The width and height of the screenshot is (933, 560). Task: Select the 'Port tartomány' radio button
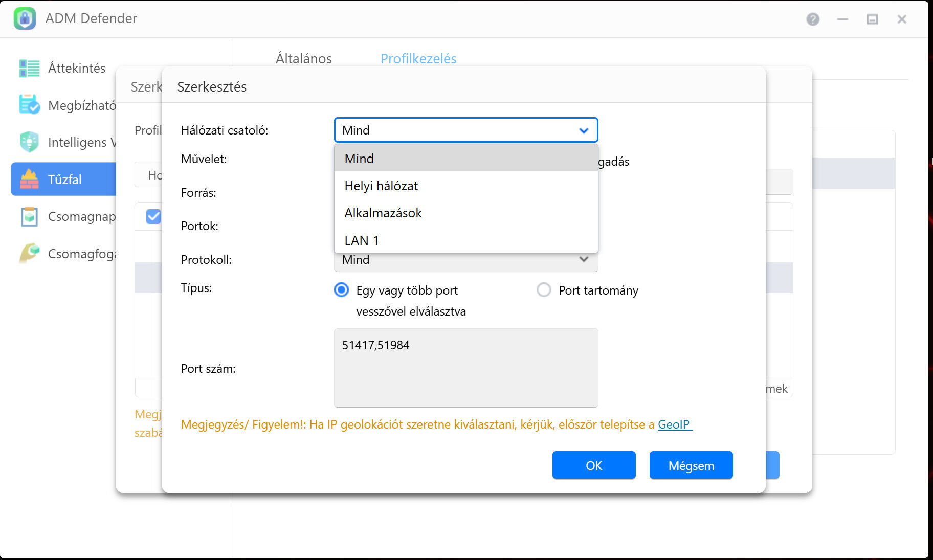click(x=544, y=290)
